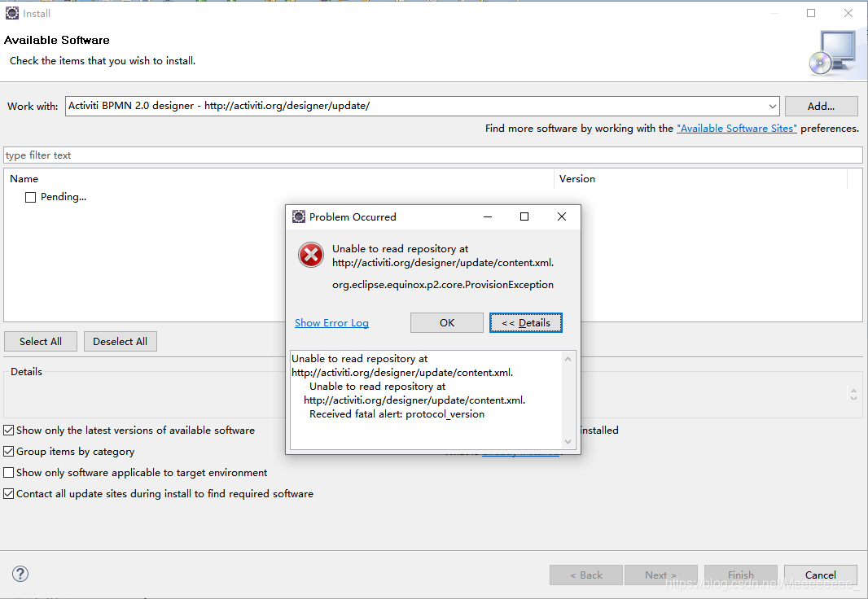The image size is (868, 599).
Task: Toggle Contact all update sites checkbox
Action: click(9, 494)
